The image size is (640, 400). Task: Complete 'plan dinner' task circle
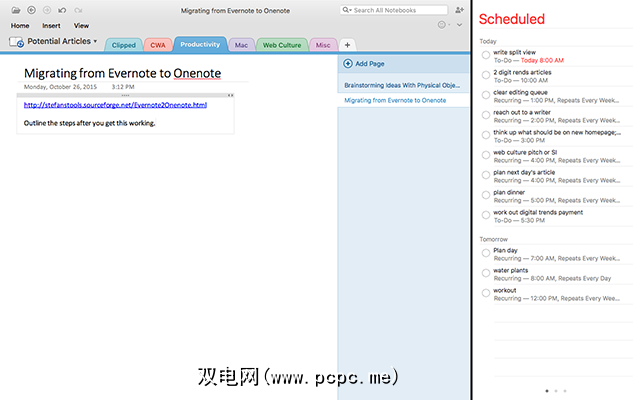(x=486, y=195)
